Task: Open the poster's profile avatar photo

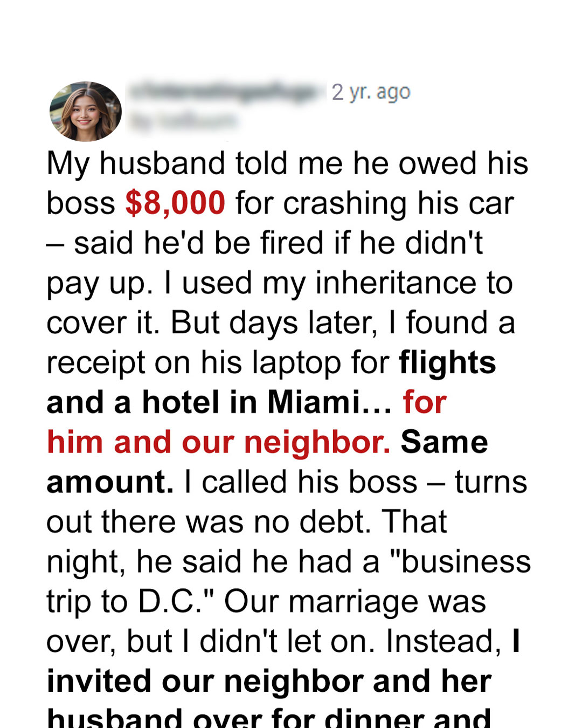Action: pos(86,112)
